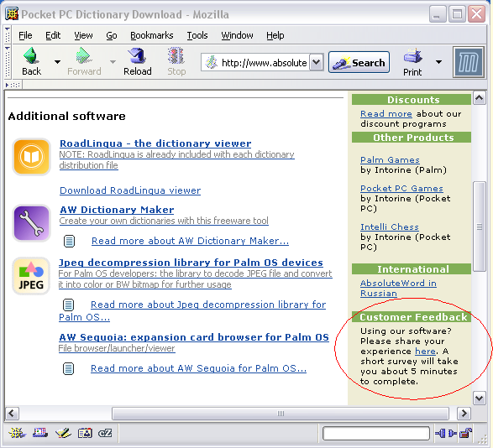This screenshot has height=448, width=493.
Task: Click document icon beside AW Sequoia read more
Action: [69, 368]
